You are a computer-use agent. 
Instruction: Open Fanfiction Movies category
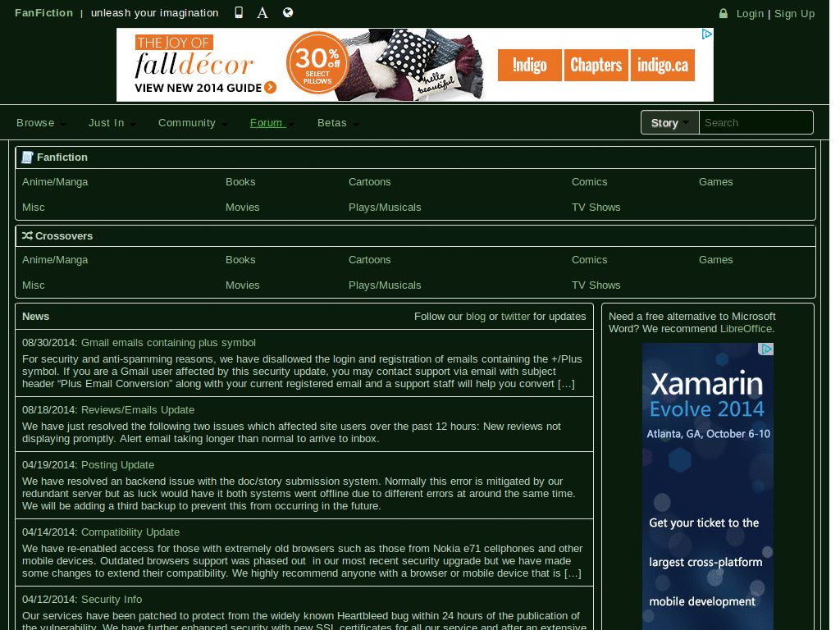[x=242, y=208]
